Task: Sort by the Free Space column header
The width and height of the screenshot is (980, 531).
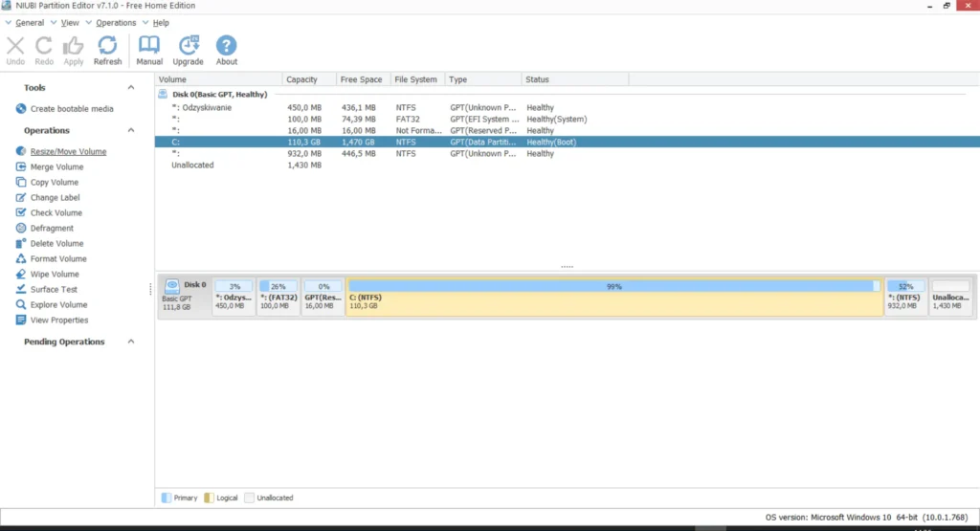Action: 363,79
